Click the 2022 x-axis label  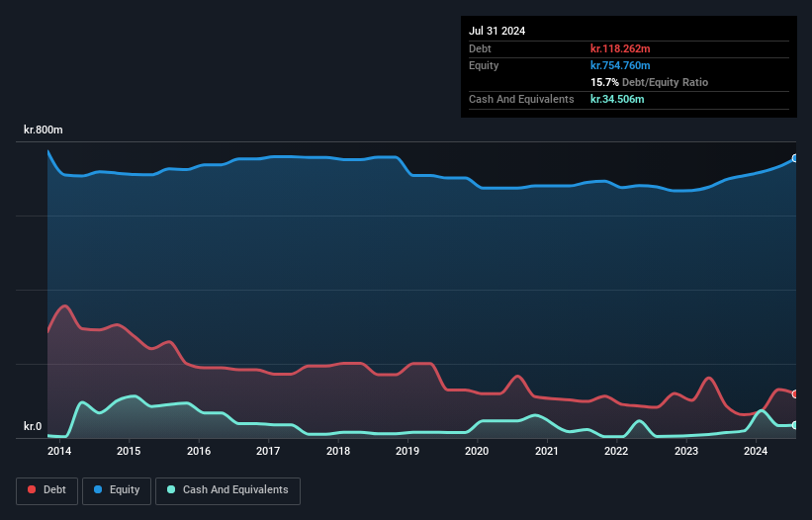[x=616, y=451]
